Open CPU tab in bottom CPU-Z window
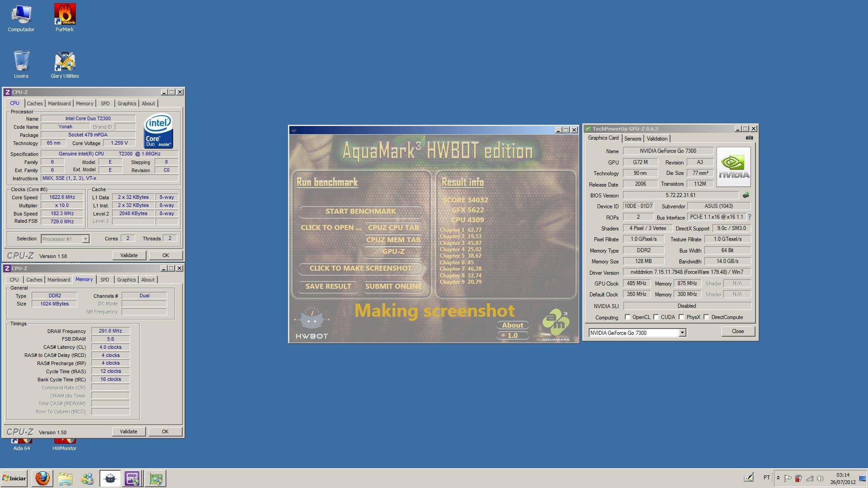This screenshot has height=488, width=868. tap(14, 280)
